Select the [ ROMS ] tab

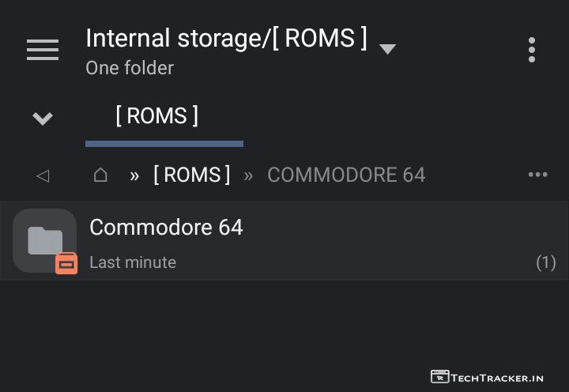[156, 116]
